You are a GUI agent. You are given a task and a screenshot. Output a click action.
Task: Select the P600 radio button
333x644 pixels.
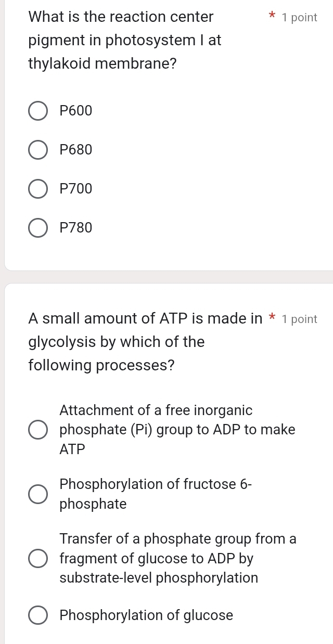(37, 110)
